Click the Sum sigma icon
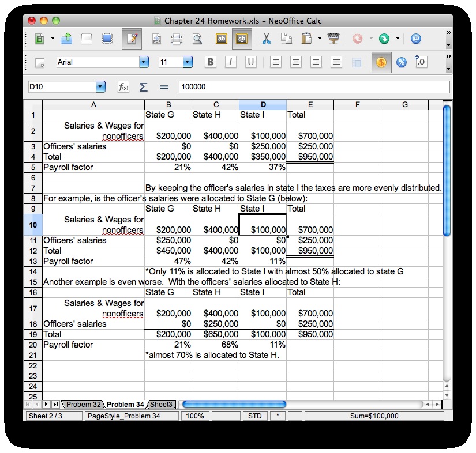Screen dimensions: 476x453 point(143,88)
